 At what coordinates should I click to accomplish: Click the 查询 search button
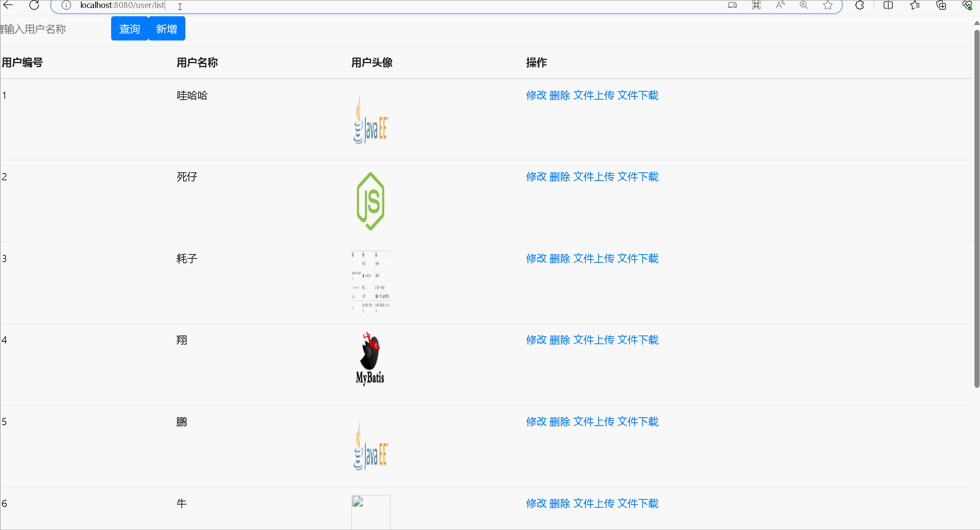pos(129,28)
